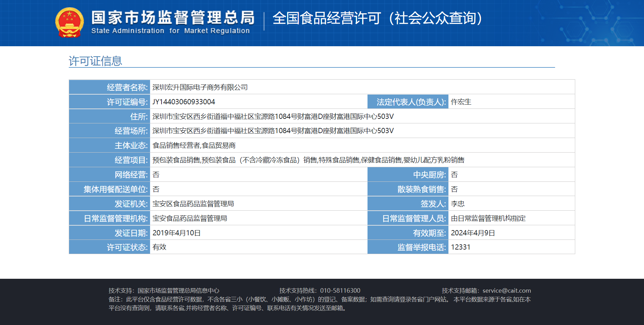Click issuing authority 宝安区食品药品监督管理局

pyautogui.click(x=193, y=204)
